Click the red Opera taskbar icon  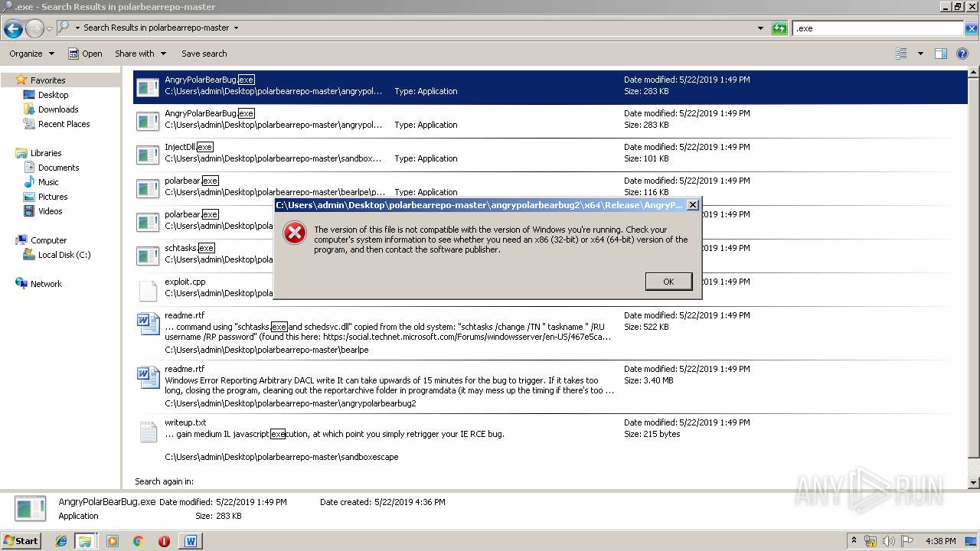pyautogui.click(x=164, y=541)
